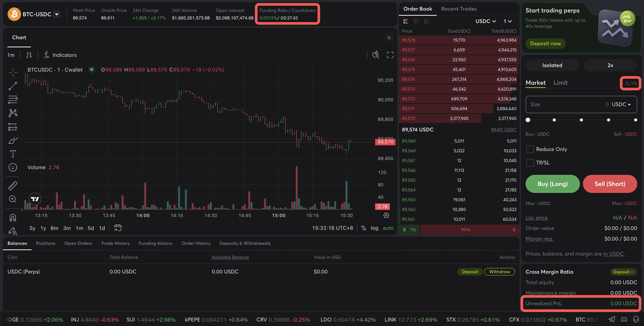The width and height of the screenshot is (644, 326).
Task: Select the trend line drawing tool
Action: [13, 86]
